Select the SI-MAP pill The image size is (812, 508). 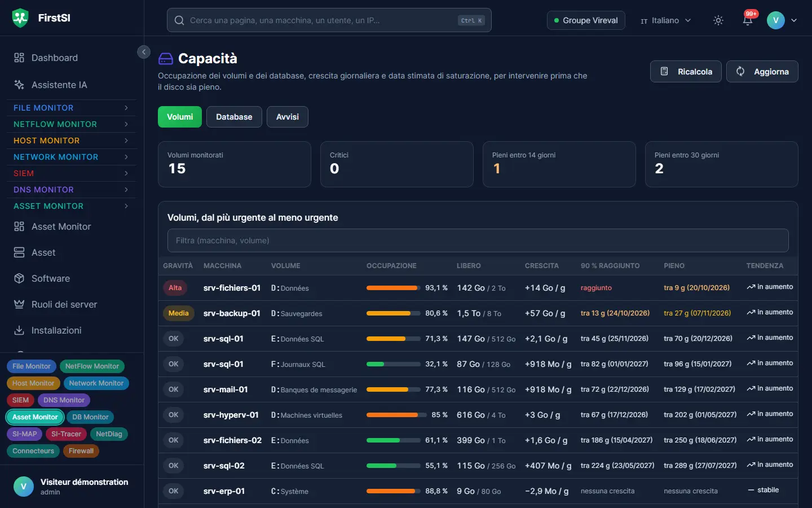[25, 434]
